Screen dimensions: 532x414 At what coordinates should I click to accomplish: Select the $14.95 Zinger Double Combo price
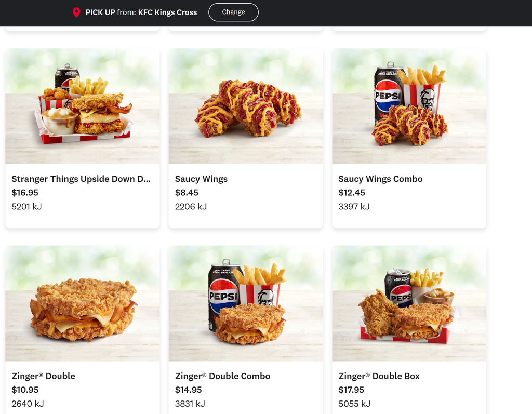point(188,390)
